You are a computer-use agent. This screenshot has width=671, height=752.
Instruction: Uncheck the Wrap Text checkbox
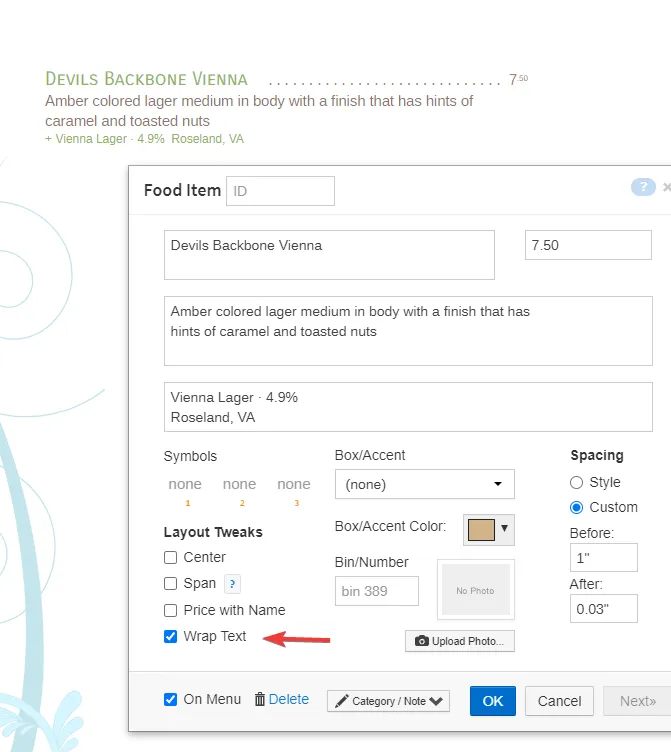pyautogui.click(x=171, y=637)
